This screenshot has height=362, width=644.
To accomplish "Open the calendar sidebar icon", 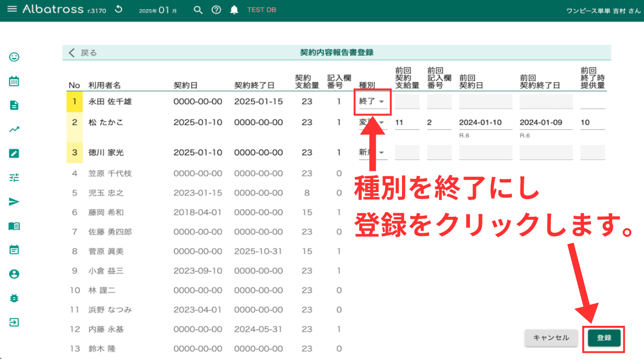I will pyautogui.click(x=14, y=81).
